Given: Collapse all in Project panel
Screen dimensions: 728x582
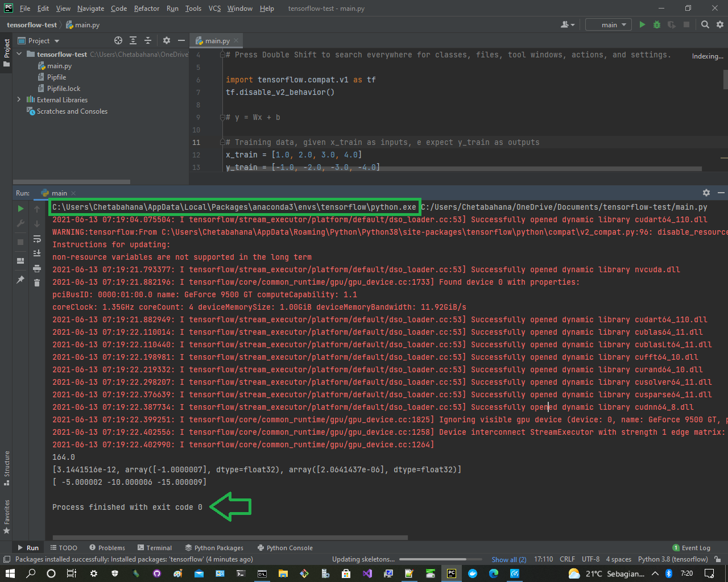Looking at the screenshot, I should coord(148,40).
